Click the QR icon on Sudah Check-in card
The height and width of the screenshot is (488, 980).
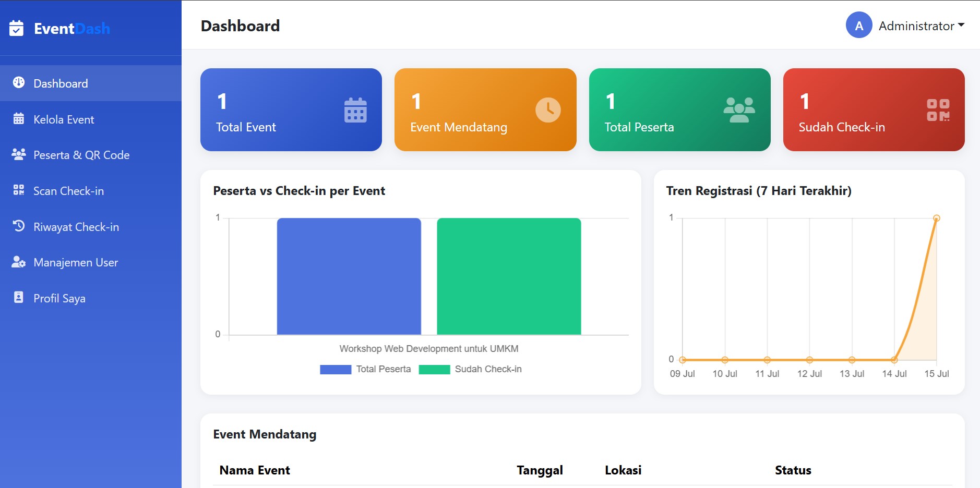tap(938, 110)
